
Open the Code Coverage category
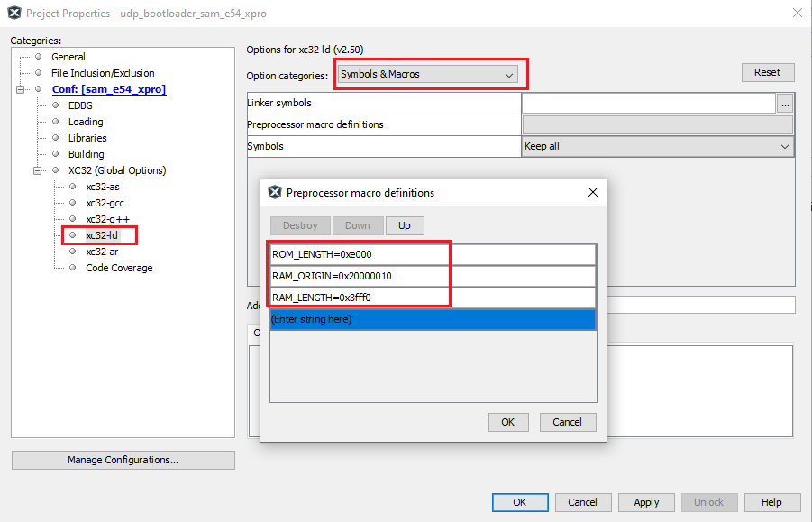[x=119, y=267]
